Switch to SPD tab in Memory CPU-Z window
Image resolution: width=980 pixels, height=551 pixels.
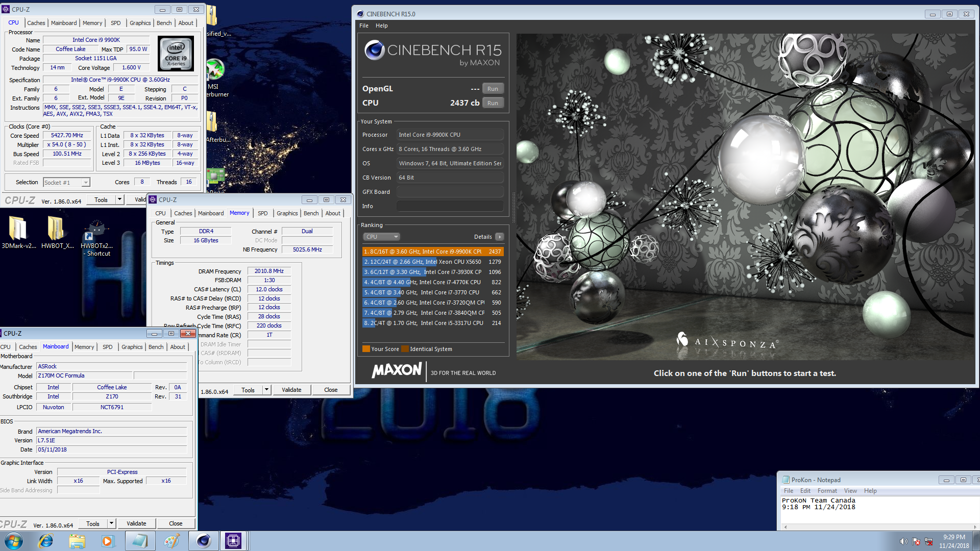[263, 213]
